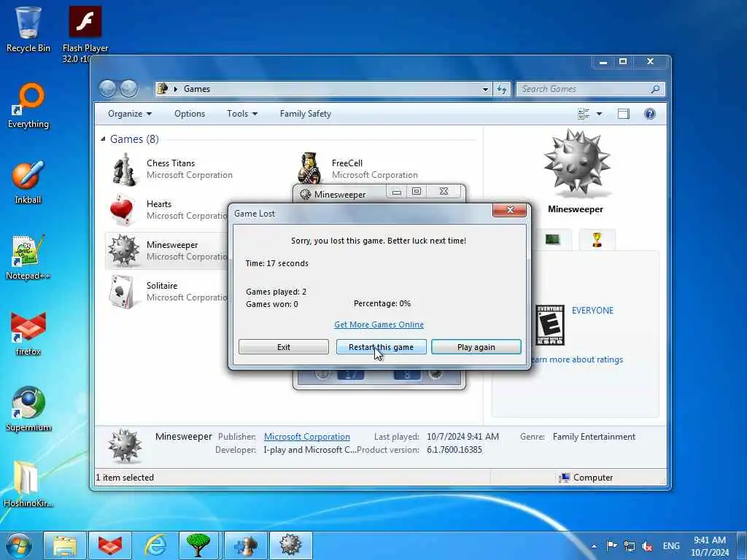747x560 pixels.
Task: Select the Everything desktop shortcut
Action: click(28, 106)
